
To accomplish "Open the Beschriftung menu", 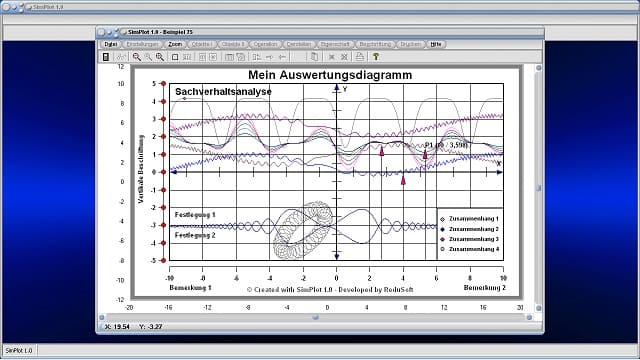I will (375, 44).
